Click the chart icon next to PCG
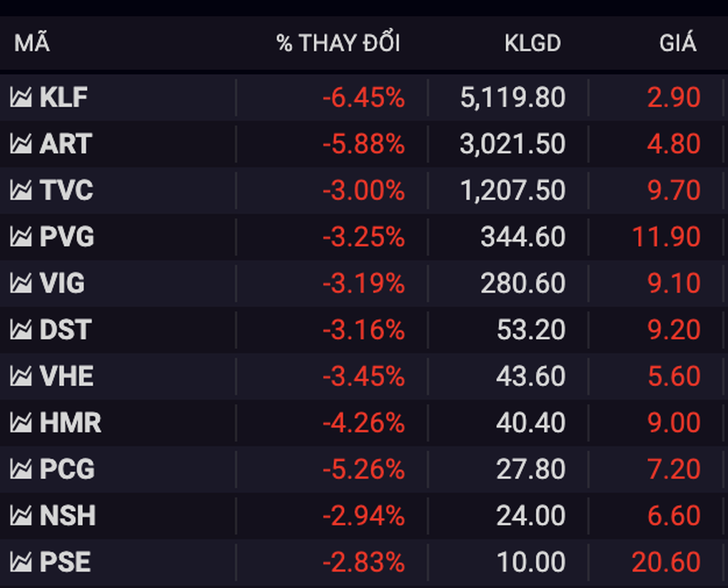This screenshot has height=588, width=728. 21,469
